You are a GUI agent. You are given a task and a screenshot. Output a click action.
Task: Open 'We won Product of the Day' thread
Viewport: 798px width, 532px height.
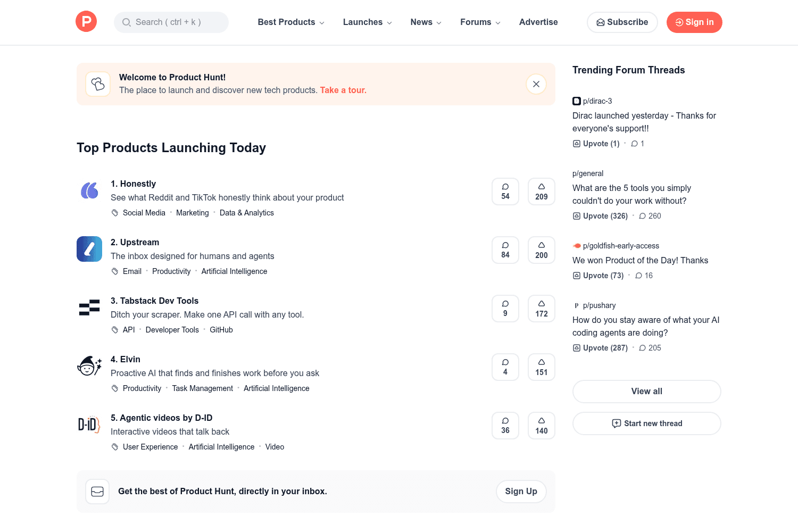pyautogui.click(x=641, y=261)
